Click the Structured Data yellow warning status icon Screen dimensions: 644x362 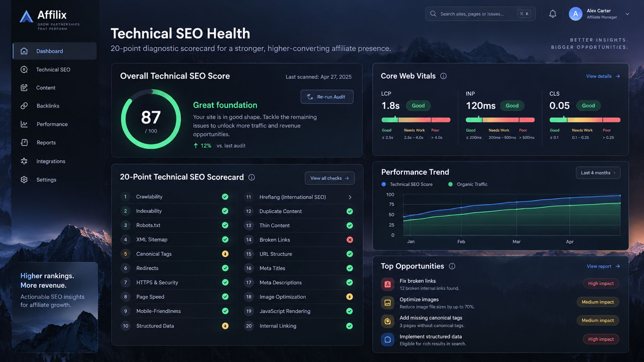(x=225, y=326)
